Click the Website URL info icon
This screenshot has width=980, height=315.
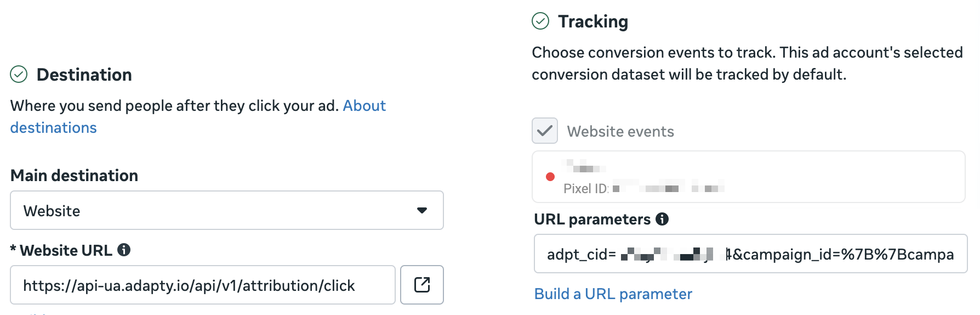click(x=124, y=250)
